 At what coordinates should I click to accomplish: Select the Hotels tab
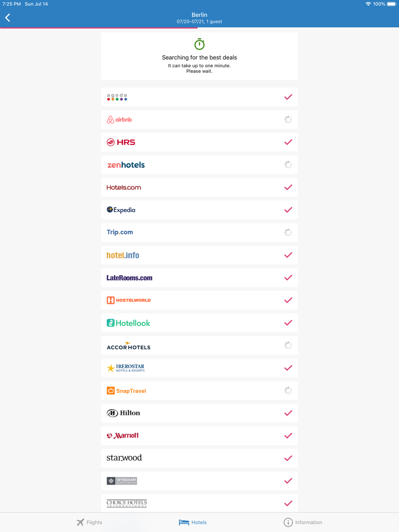click(193, 522)
